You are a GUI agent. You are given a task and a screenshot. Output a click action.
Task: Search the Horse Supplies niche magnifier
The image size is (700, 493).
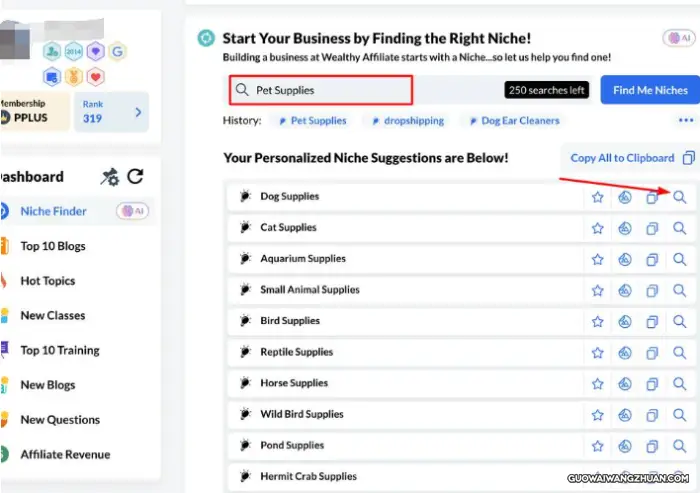pyautogui.click(x=679, y=384)
